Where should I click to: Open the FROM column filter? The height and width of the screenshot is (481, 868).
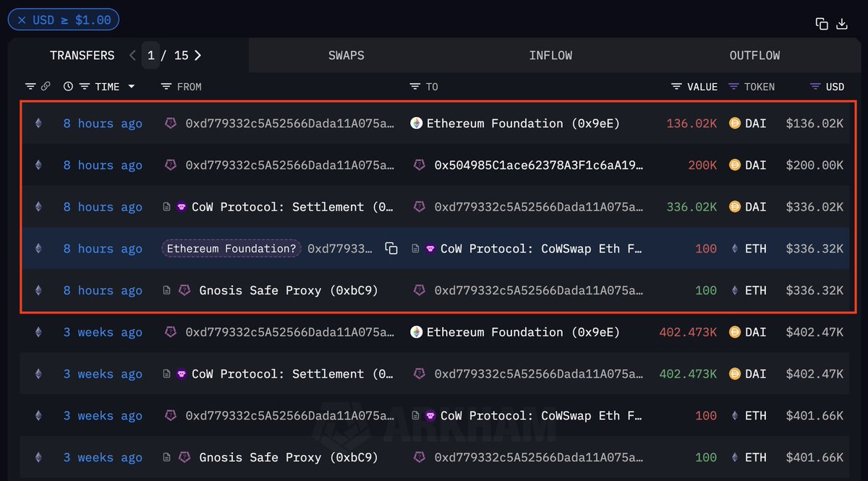166,87
